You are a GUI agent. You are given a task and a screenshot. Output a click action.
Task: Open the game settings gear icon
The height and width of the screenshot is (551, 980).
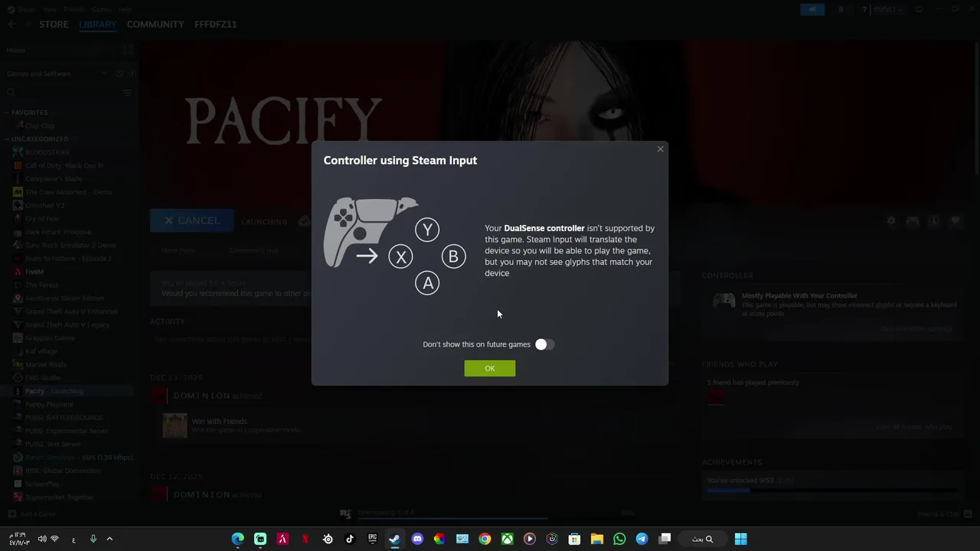coord(891,220)
